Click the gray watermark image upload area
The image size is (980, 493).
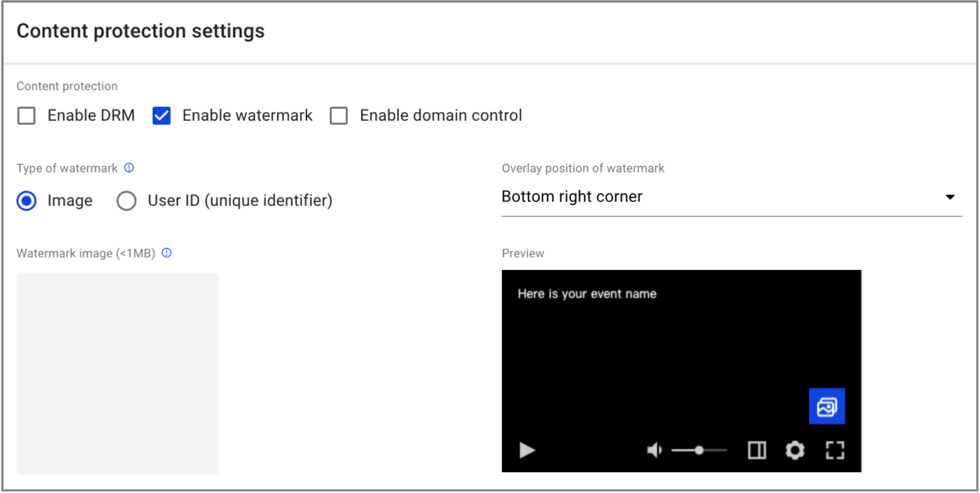pyautogui.click(x=117, y=373)
